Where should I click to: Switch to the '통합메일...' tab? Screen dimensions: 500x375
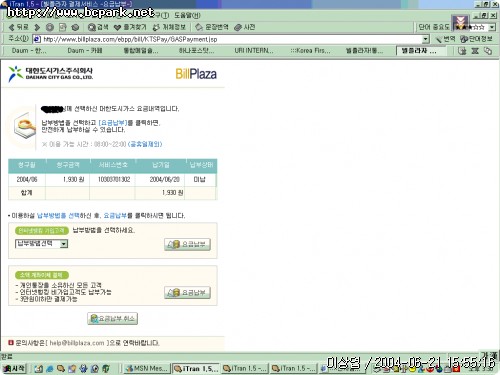pos(141,51)
